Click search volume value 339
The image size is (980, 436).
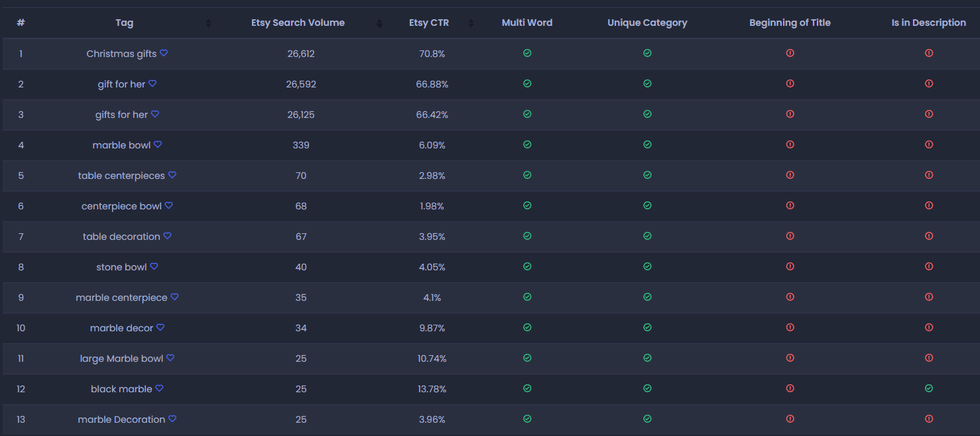tap(301, 145)
